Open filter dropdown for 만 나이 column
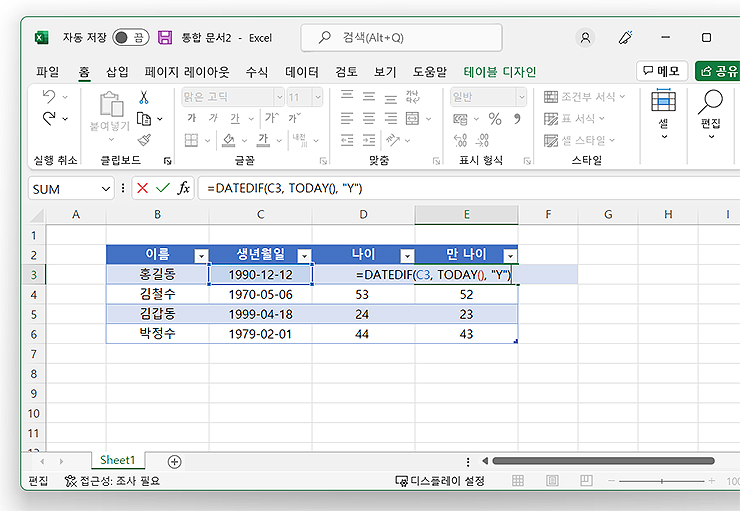This screenshot has height=511, width=740. [x=510, y=256]
